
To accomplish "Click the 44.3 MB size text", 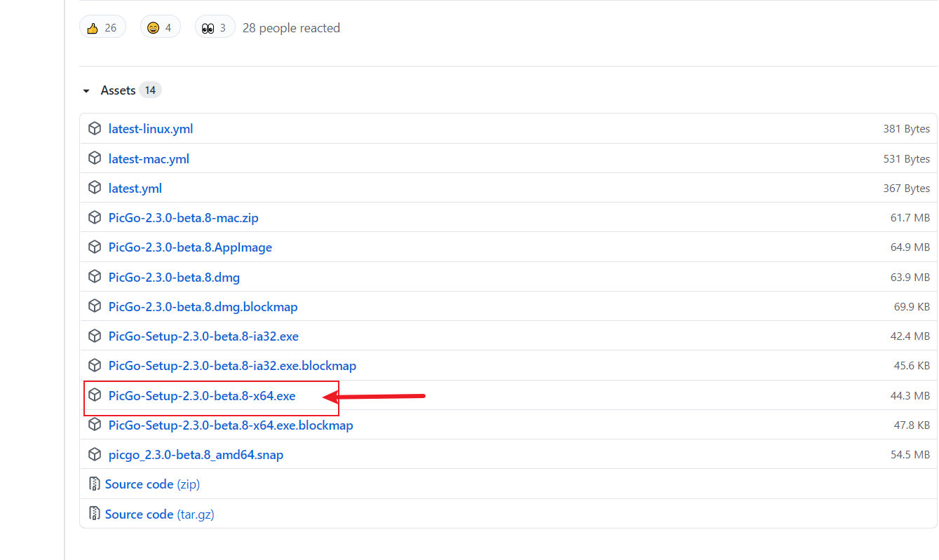I will [x=910, y=396].
